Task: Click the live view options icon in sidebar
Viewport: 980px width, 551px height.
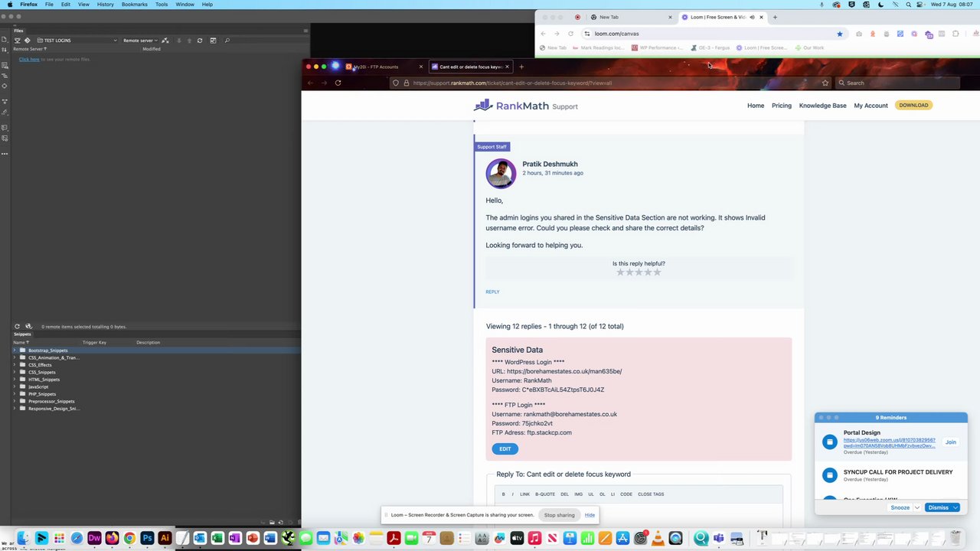Action: point(5,66)
